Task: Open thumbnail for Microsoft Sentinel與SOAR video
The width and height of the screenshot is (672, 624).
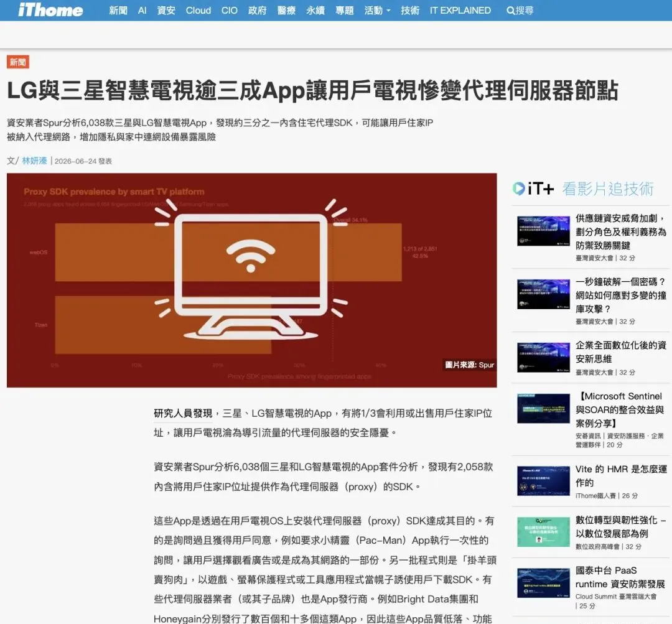Action: click(543, 408)
